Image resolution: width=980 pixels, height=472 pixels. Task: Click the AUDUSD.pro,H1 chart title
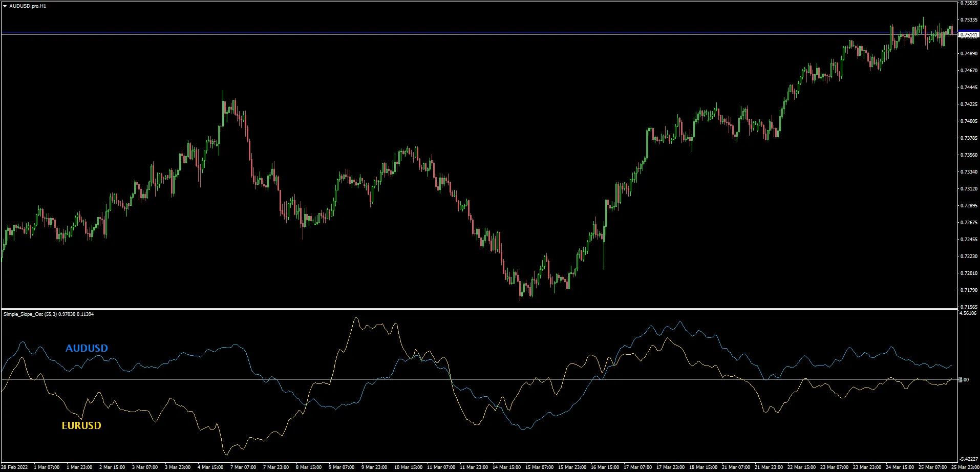(x=28, y=6)
